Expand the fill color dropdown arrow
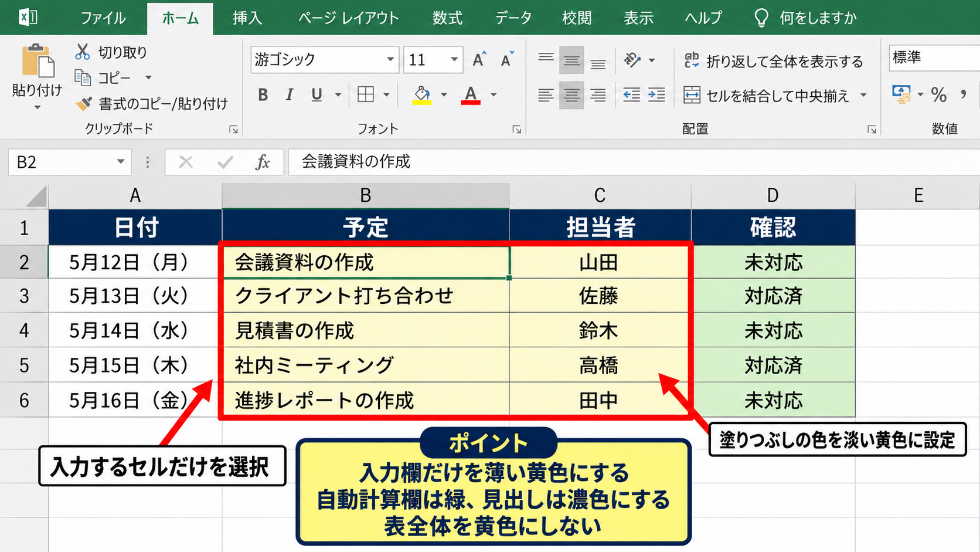The image size is (980, 552). 444,95
